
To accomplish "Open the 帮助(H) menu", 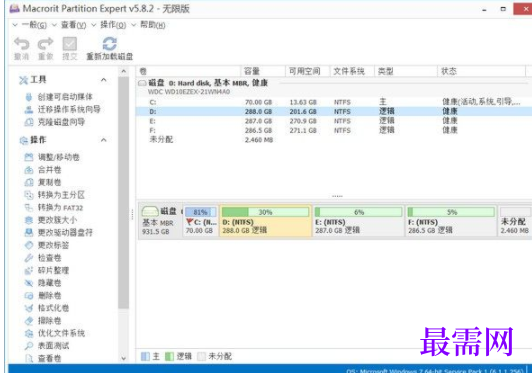I will (x=153, y=25).
